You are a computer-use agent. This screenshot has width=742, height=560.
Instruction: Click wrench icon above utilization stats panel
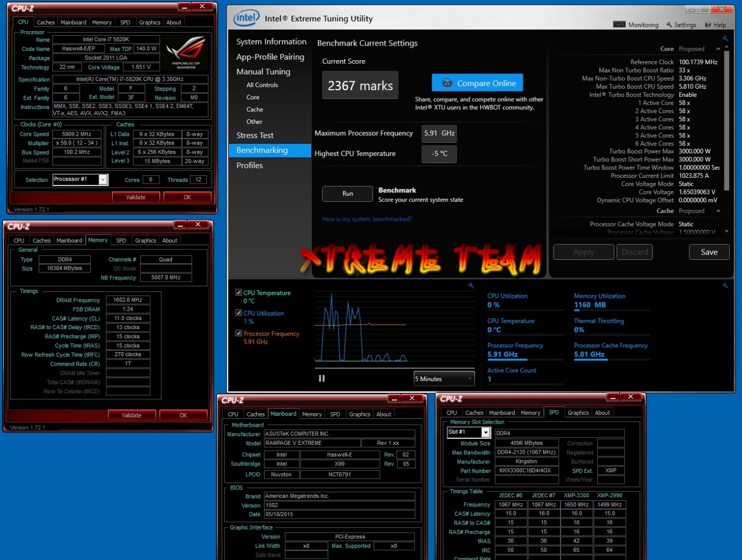pyautogui.click(x=725, y=285)
